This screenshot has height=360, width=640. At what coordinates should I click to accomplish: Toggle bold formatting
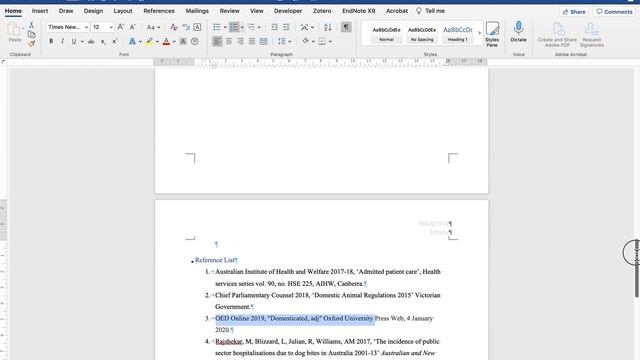[51, 41]
